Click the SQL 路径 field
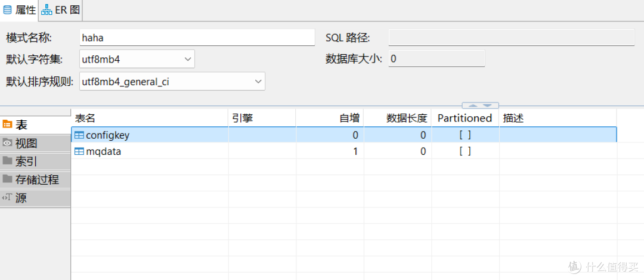Image resolution: width=644 pixels, height=280 pixels. (512, 38)
